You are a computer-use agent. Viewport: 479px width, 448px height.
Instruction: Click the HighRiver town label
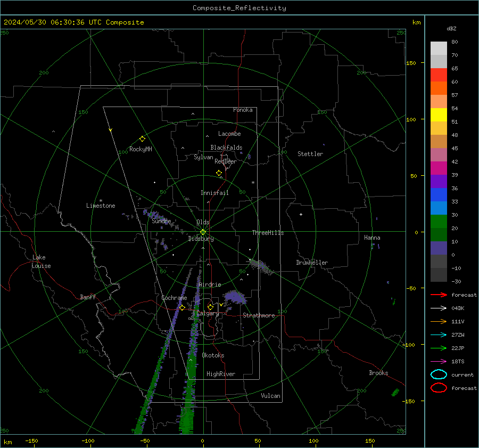pyautogui.click(x=221, y=374)
